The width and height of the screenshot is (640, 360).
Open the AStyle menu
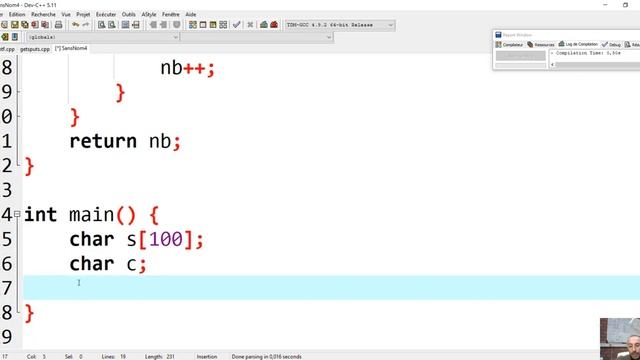point(149,14)
